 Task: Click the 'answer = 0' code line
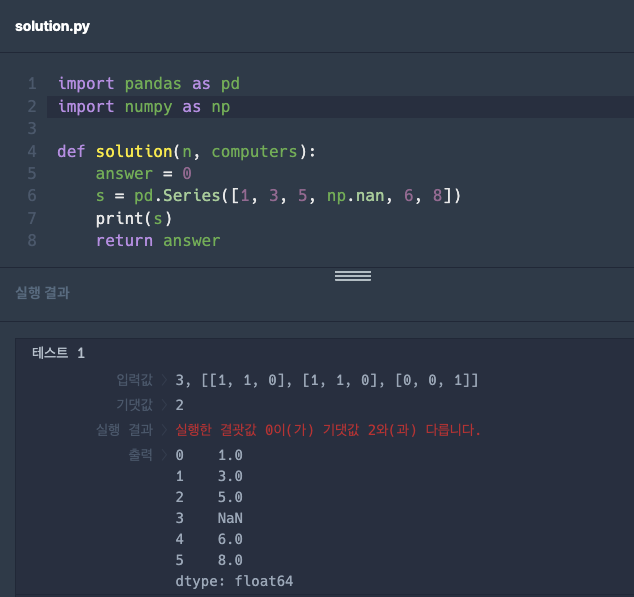pos(144,174)
